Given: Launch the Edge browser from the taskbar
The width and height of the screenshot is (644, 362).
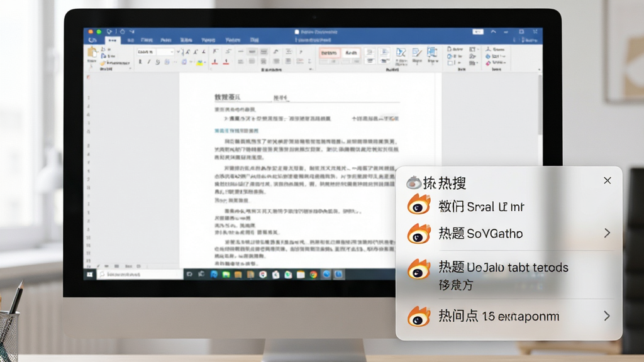Looking at the screenshot, I should point(214,275).
